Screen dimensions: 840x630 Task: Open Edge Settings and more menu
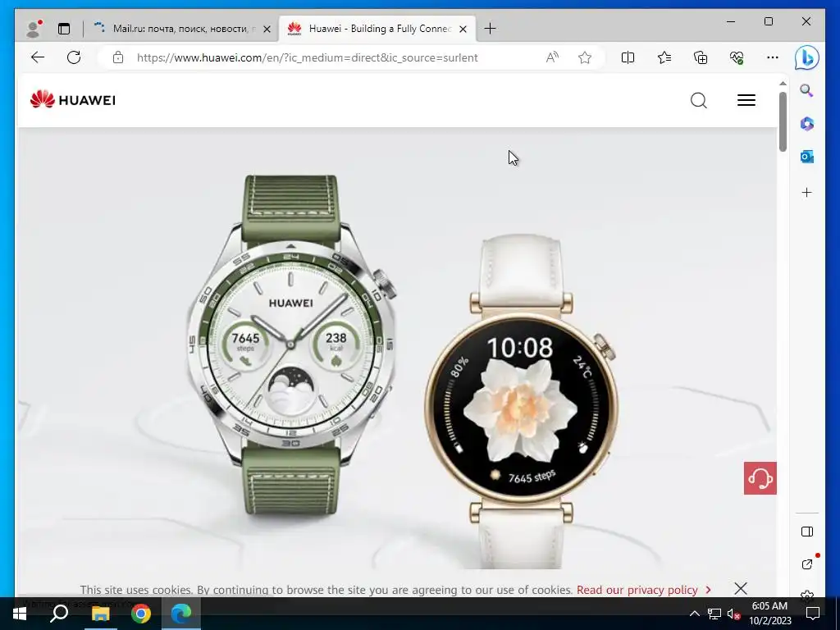tap(772, 57)
